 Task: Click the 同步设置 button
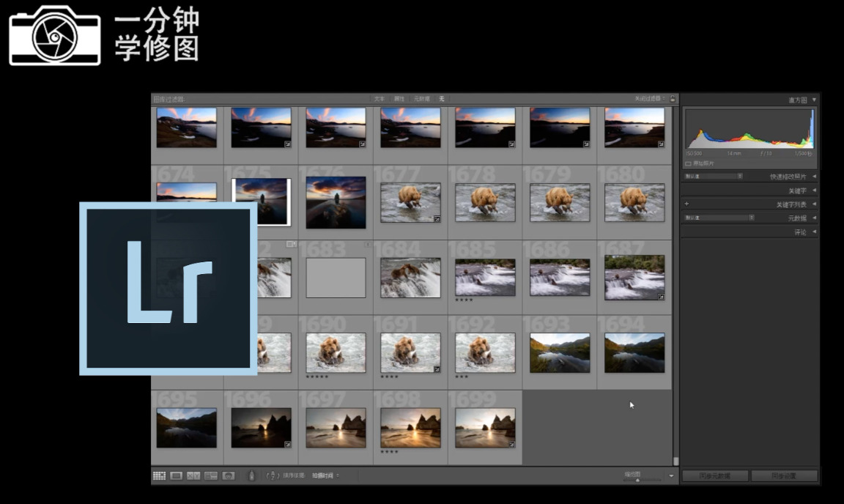click(x=784, y=476)
